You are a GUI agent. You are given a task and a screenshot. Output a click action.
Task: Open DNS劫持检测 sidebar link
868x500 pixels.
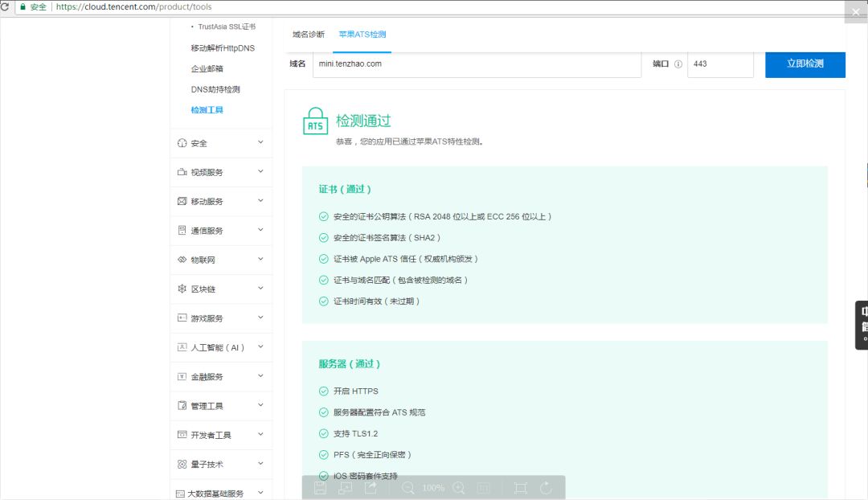click(215, 89)
